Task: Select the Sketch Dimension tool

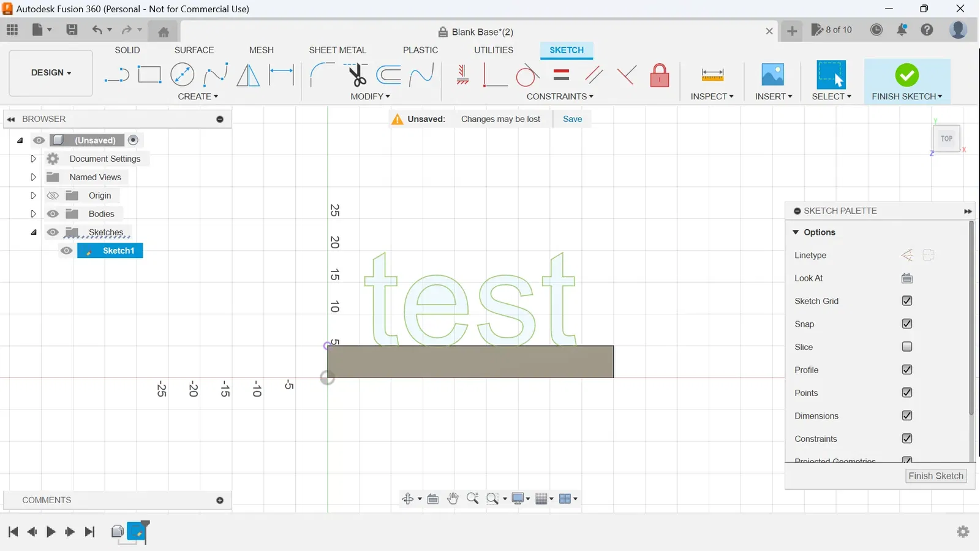Action: pos(282,75)
